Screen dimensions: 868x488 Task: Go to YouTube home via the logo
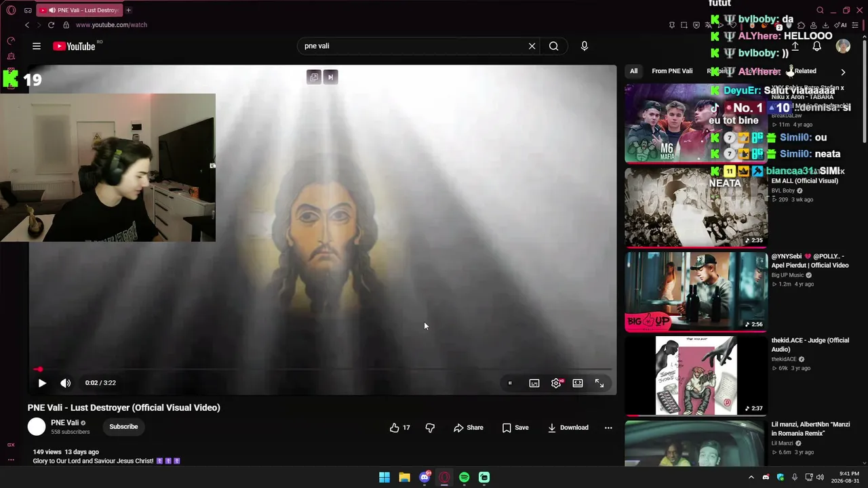tap(73, 46)
